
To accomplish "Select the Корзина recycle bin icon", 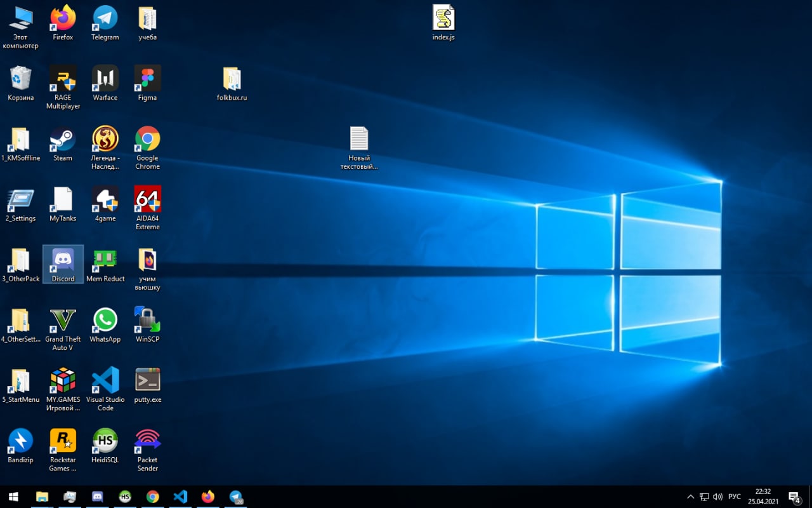I will 20,84.
